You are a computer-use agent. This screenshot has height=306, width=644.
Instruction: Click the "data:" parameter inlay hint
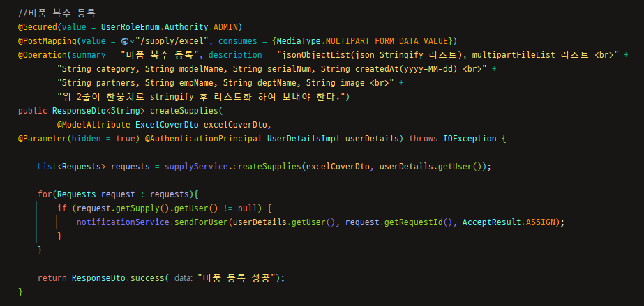tap(184, 278)
